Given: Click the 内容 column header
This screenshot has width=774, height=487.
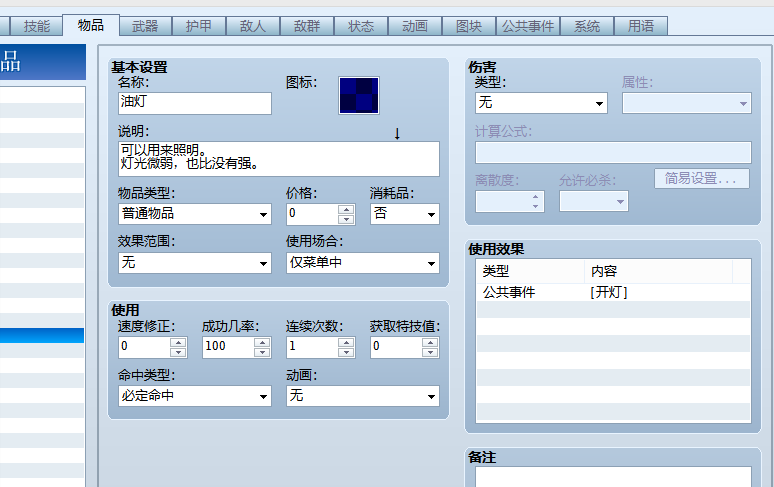Looking at the screenshot, I should [x=658, y=271].
